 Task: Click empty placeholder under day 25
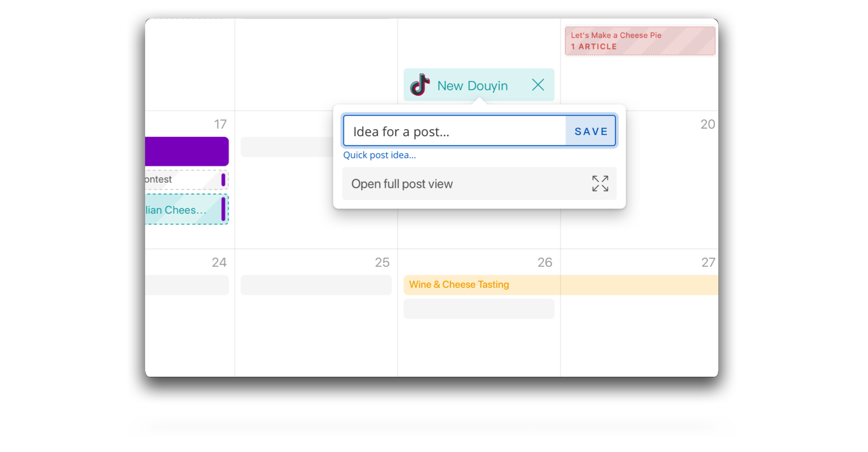(x=316, y=285)
